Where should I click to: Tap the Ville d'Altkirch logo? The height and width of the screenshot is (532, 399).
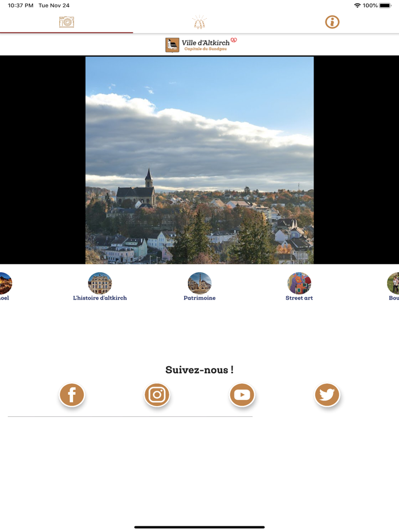point(201,45)
